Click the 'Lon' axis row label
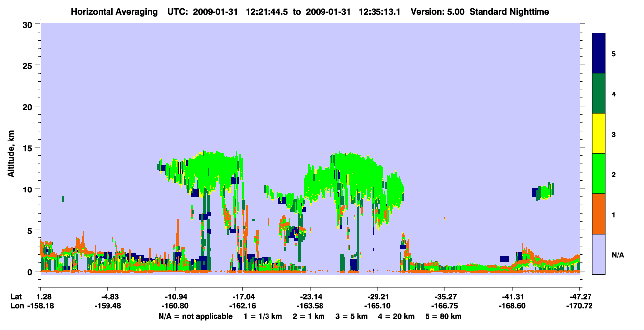The height and width of the screenshot is (330, 644). point(16,306)
